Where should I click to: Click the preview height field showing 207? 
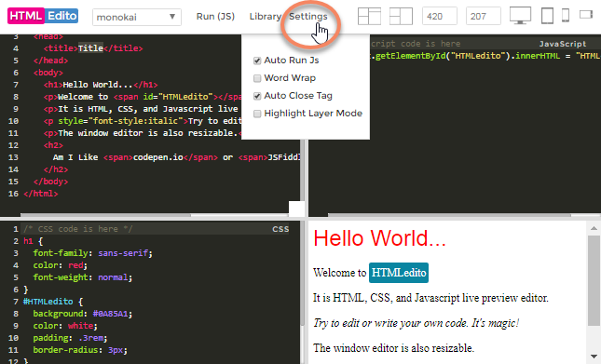click(484, 17)
